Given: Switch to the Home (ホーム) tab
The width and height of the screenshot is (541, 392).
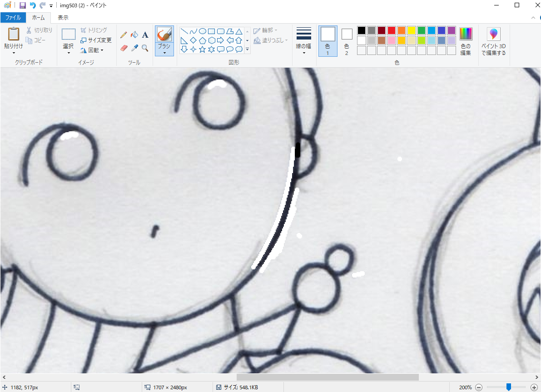Looking at the screenshot, I should tap(38, 17).
